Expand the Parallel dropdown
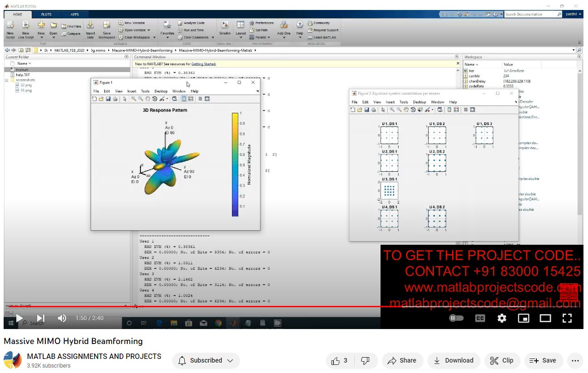The image size is (588, 373). (270, 38)
